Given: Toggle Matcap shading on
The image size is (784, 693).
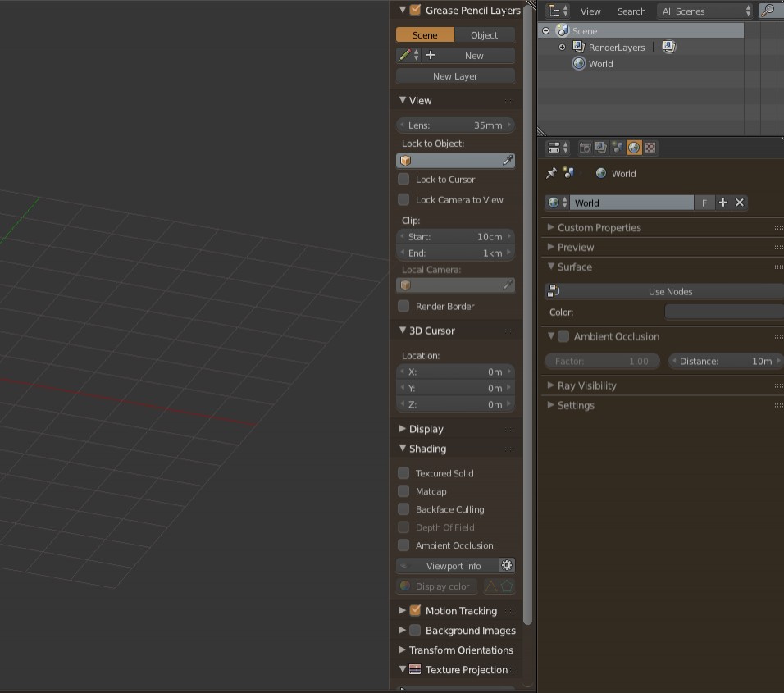Looking at the screenshot, I should coord(403,491).
